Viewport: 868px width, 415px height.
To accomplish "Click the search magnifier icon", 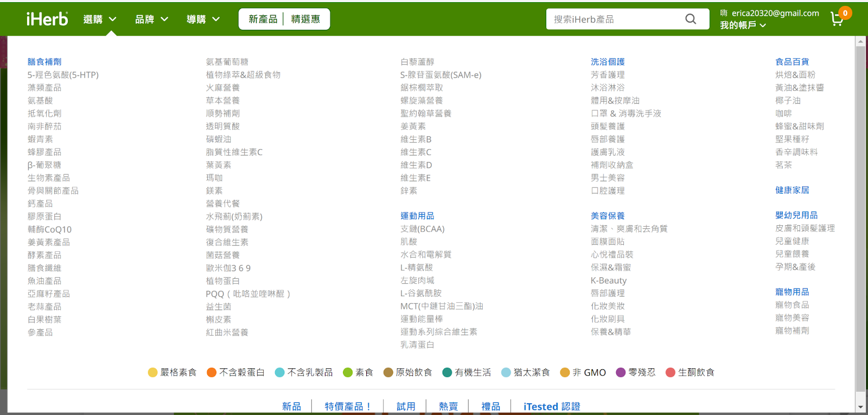I will click(x=691, y=19).
